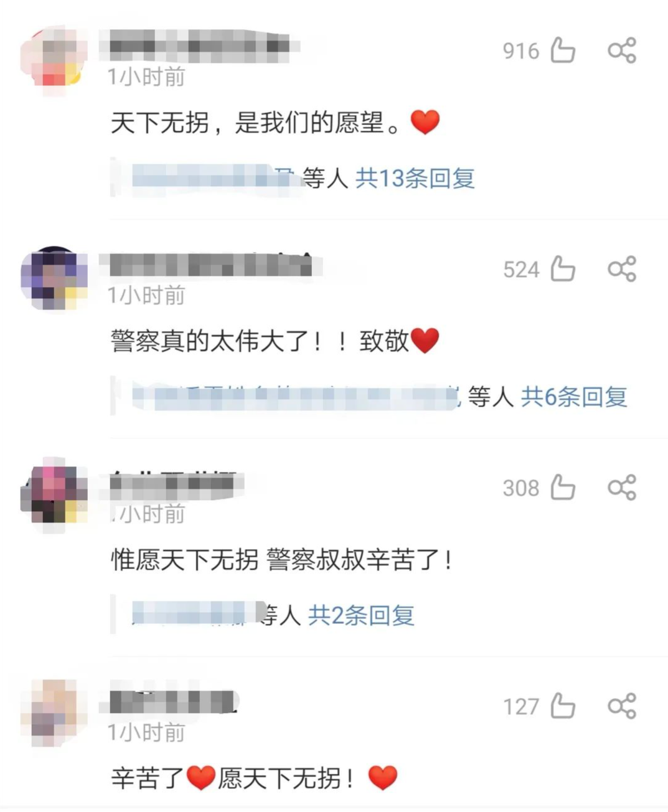
Task: Share the comment with 916 likes
Action: 622,50
